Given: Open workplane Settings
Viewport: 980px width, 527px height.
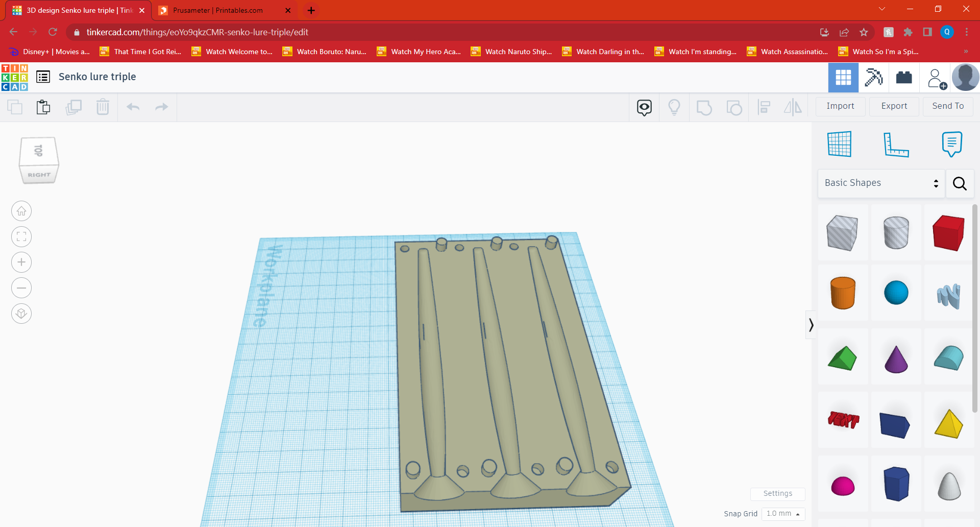Looking at the screenshot, I should (x=778, y=494).
